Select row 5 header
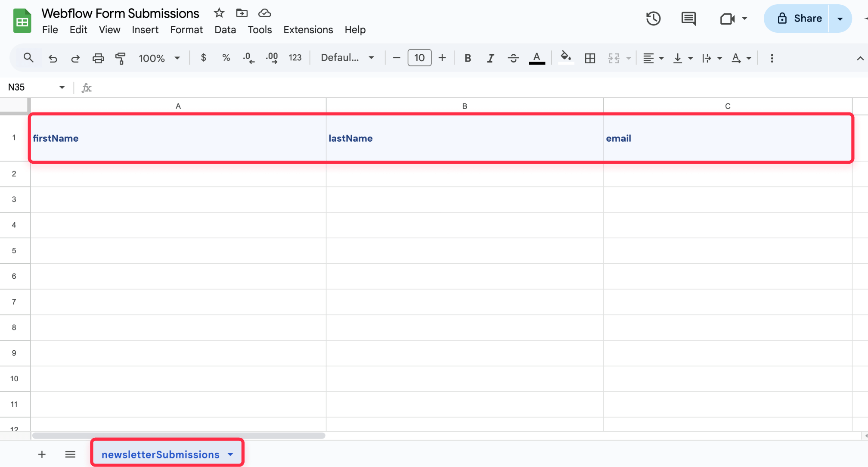868x467 pixels. click(15, 251)
